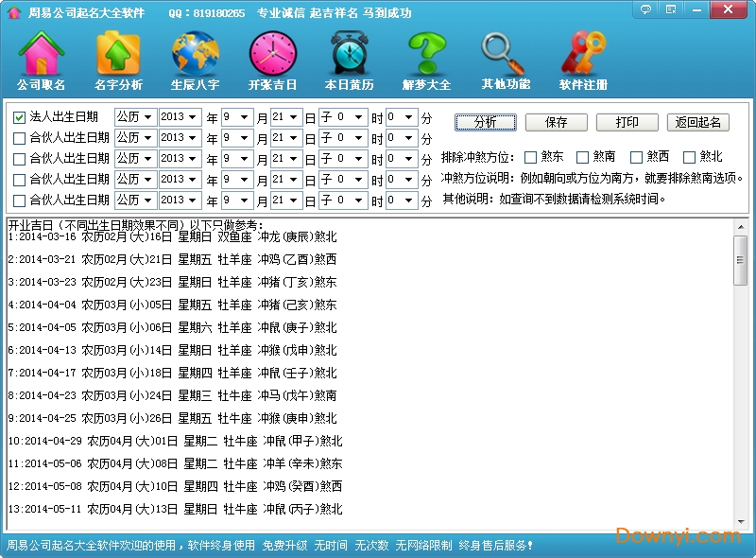Tick the 煞北 checkbox

click(690, 157)
